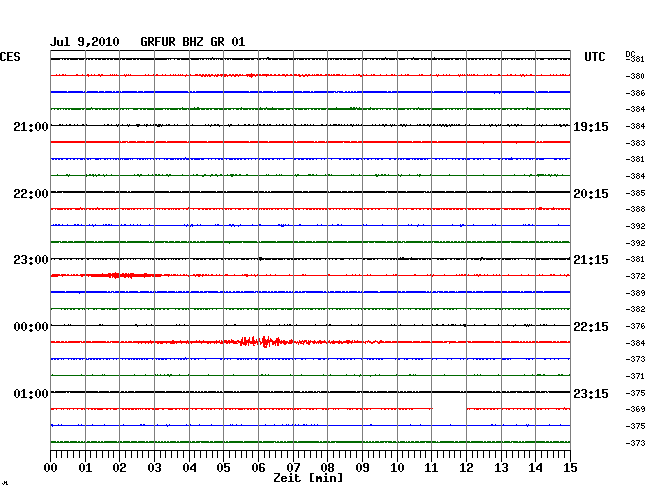Select the "23:00" local time label

31,260
